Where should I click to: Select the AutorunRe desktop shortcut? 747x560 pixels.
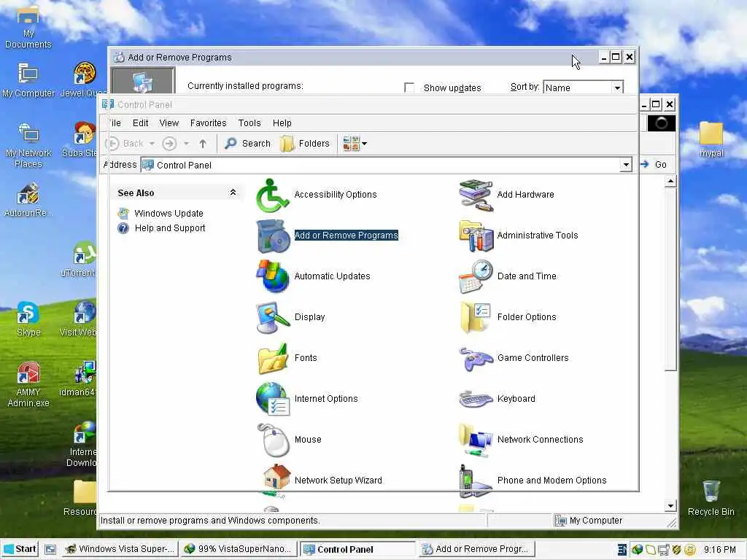coord(28,200)
